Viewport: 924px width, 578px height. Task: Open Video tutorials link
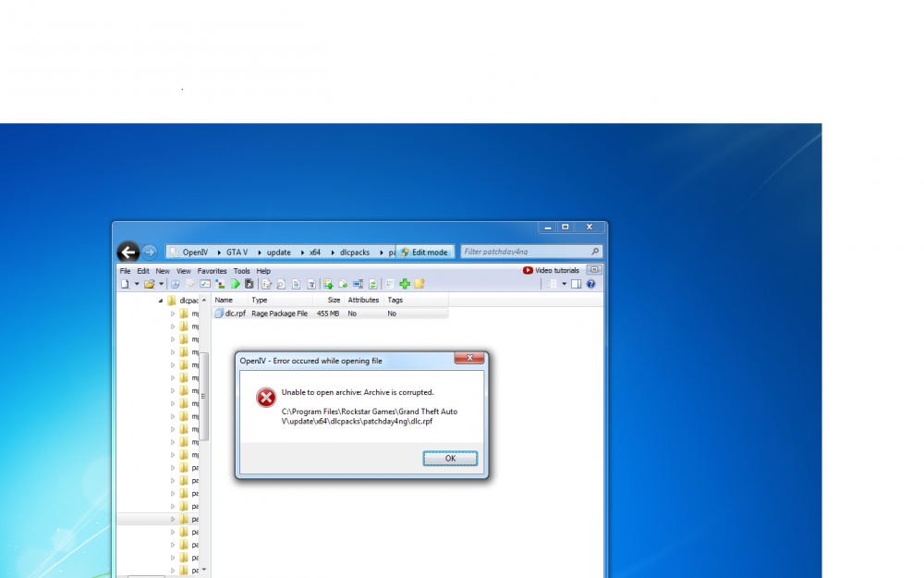(x=551, y=270)
